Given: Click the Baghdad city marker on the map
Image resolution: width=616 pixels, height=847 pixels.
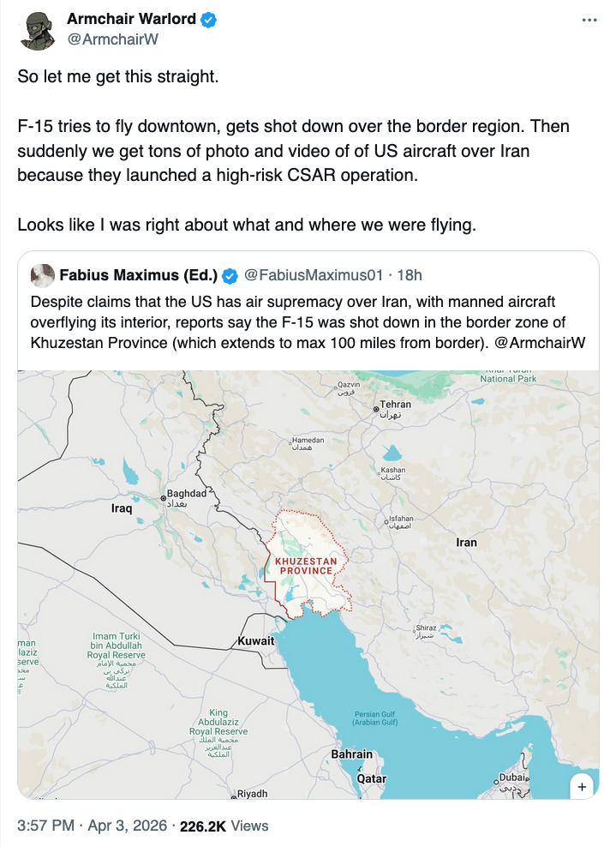Looking at the screenshot, I should pyautogui.click(x=163, y=497).
